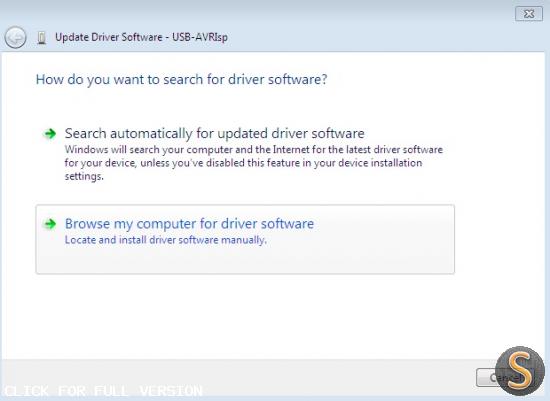Click the USB-AVRIsp device name in title
The height and width of the screenshot is (401, 550).
(x=200, y=37)
